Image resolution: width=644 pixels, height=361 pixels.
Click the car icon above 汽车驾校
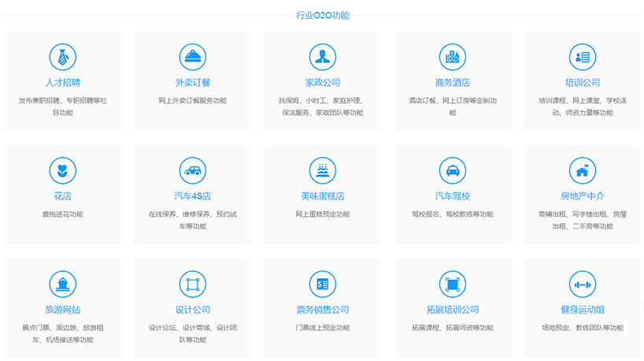point(452,170)
